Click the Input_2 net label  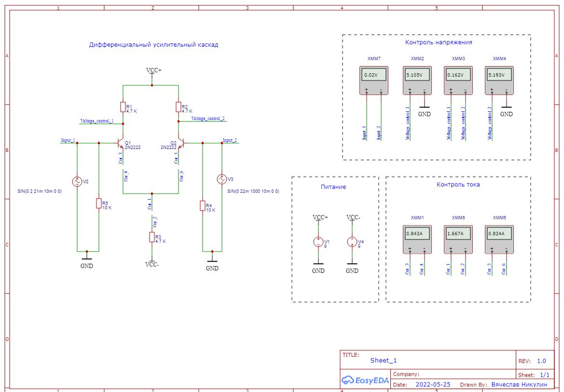point(230,140)
